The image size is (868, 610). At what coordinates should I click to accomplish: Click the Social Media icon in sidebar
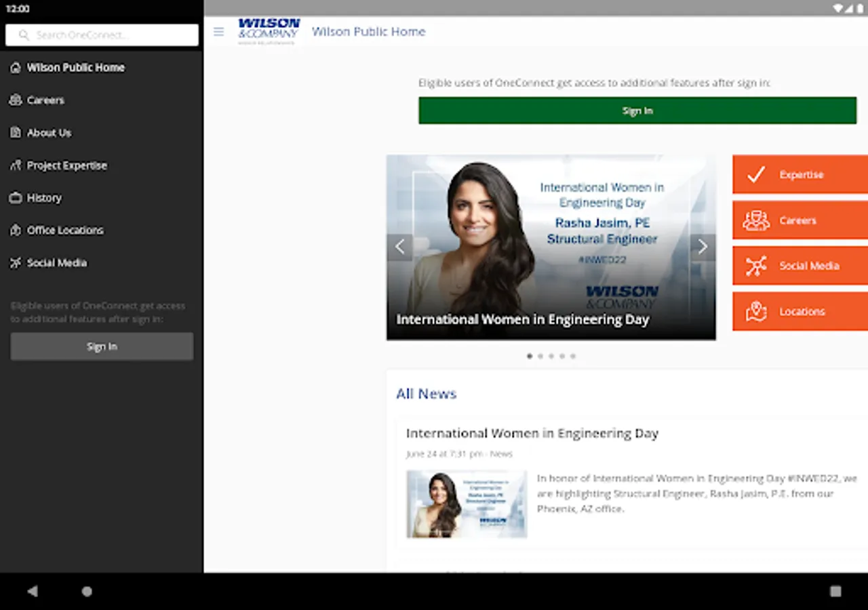click(16, 263)
